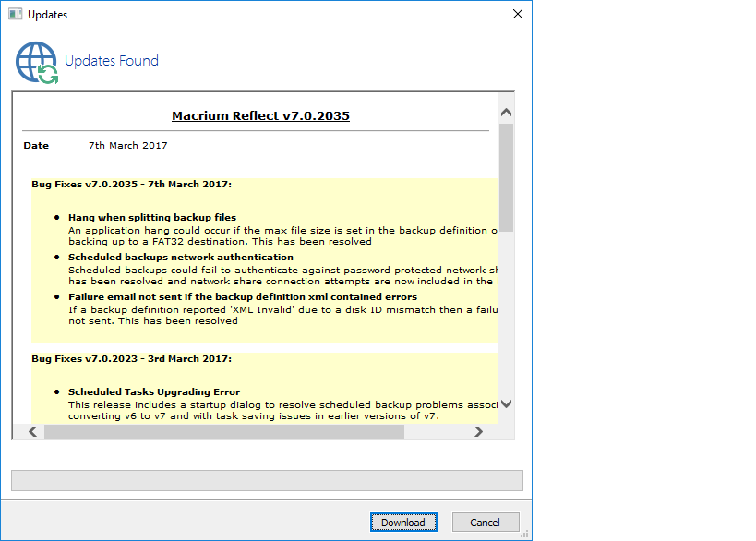Click the Updates window title bar icon
This screenshot has width=756, height=541.
(15, 14)
